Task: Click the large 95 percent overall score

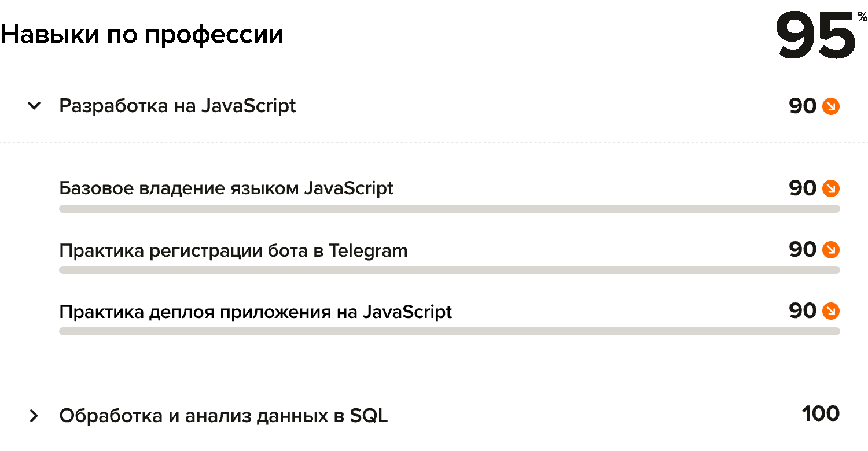Action: pos(815,36)
